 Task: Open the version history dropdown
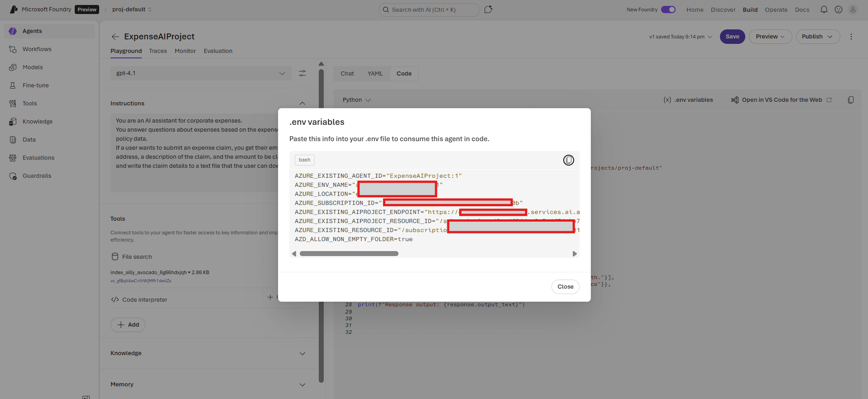coord(681,37)
